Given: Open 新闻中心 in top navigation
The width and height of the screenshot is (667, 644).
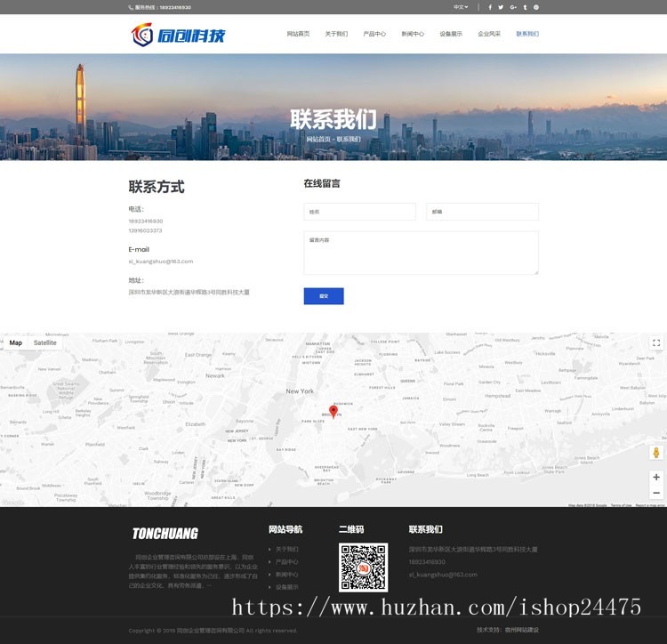Looking at the screenshot, I should point(413,34).
